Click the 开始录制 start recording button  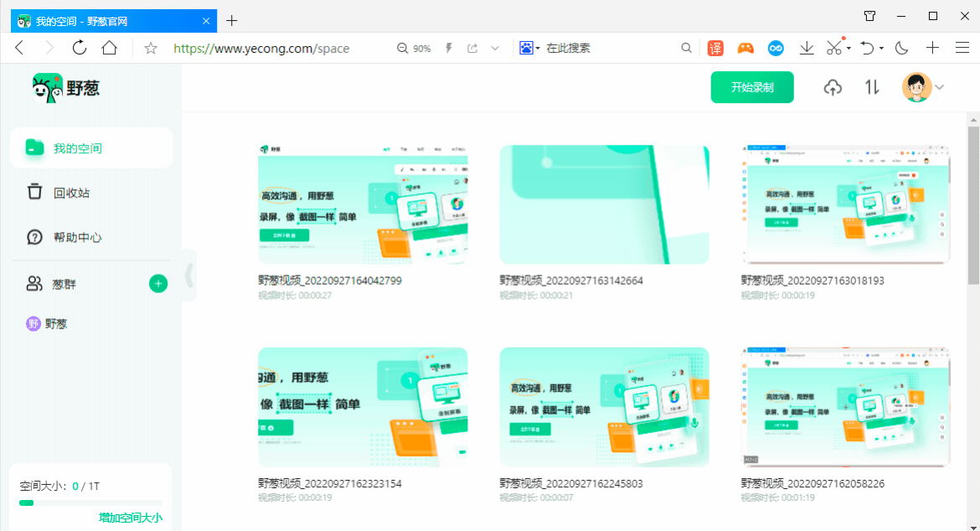(x=752, y=87)
